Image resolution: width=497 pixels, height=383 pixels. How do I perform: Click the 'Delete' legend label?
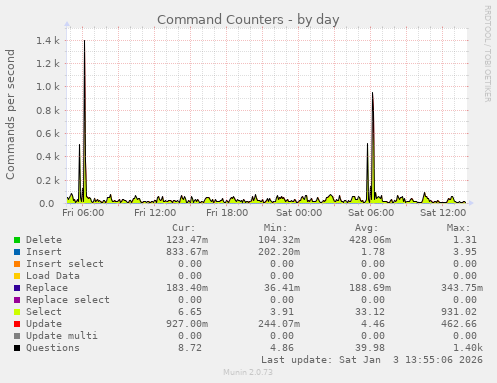(x=44, y=240)
